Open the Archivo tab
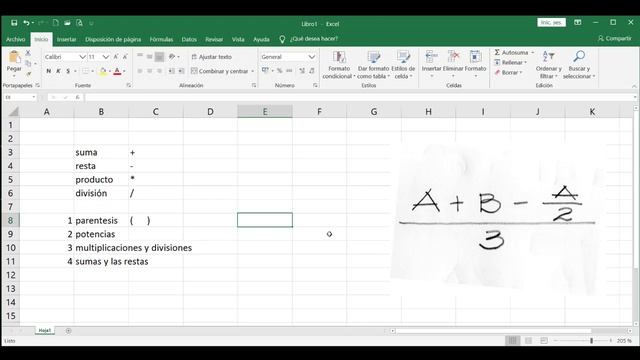Image resolution: width=640 pixels, height=360 pixels. (16, 39)
